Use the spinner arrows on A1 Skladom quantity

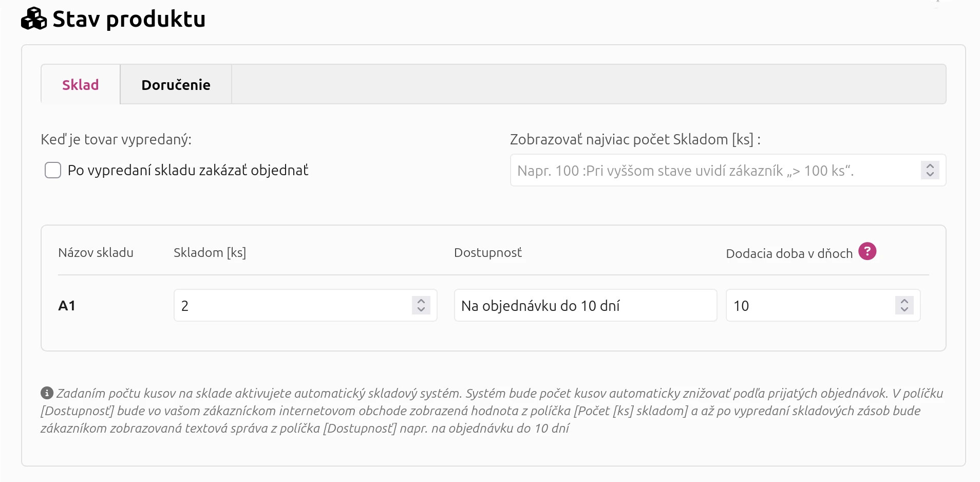[421, 305]
